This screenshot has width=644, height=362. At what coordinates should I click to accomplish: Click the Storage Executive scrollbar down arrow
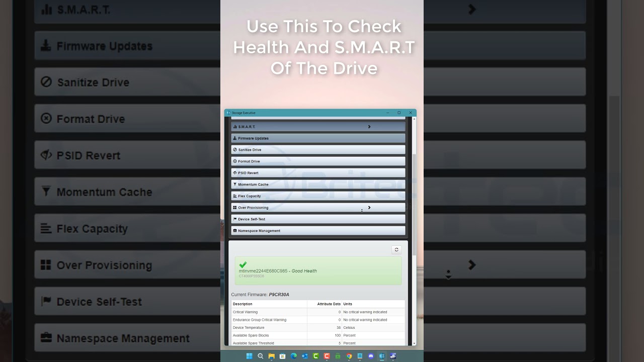click(x=415, y=344)
